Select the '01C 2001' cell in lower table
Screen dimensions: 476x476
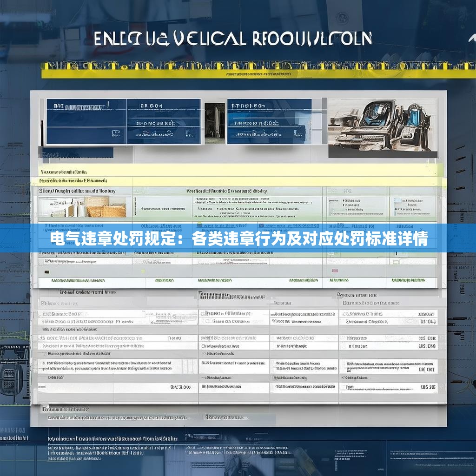[x=180, y=387]
